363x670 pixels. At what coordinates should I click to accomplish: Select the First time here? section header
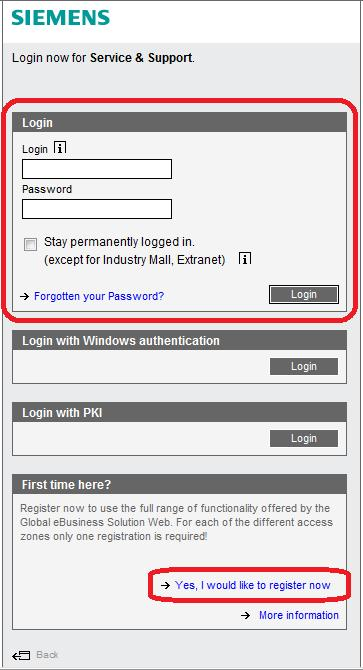(179, 485)
